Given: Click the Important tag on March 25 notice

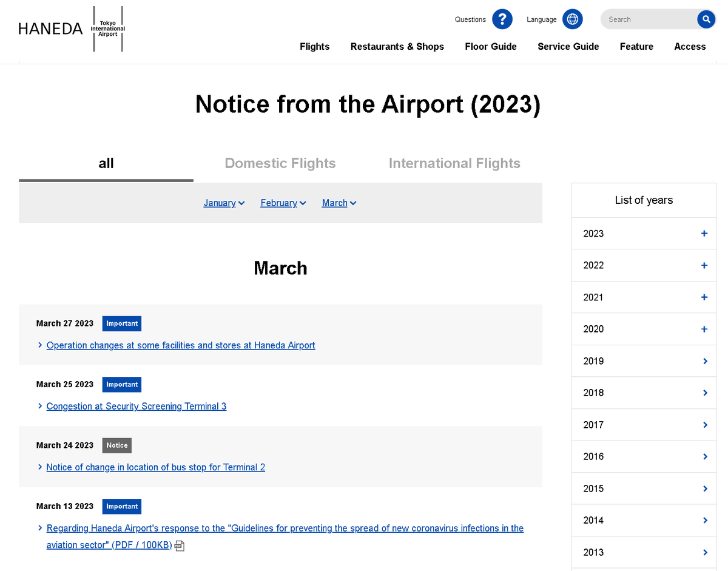Looking at the screenshot, I should [122, 385].
